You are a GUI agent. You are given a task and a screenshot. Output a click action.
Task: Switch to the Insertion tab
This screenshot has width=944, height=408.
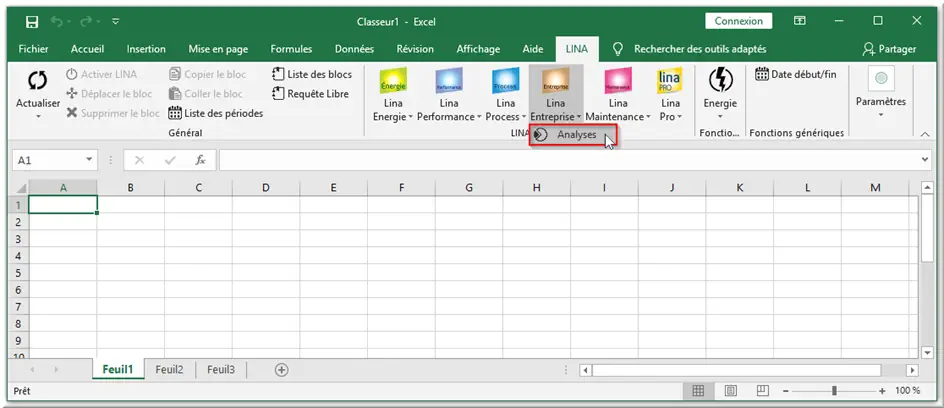[146, 49]
